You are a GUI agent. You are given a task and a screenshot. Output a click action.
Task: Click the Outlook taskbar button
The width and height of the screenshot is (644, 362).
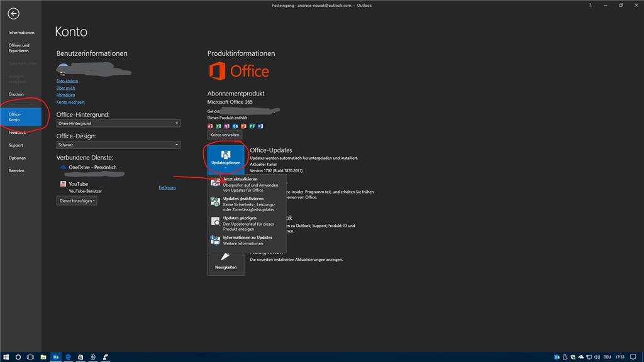point(55,357)
